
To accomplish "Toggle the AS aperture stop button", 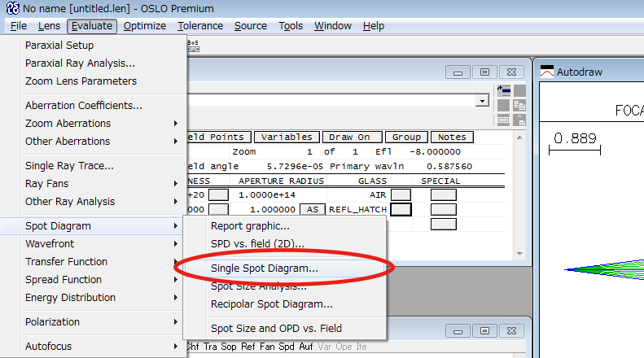I will [x=312, y=209].
